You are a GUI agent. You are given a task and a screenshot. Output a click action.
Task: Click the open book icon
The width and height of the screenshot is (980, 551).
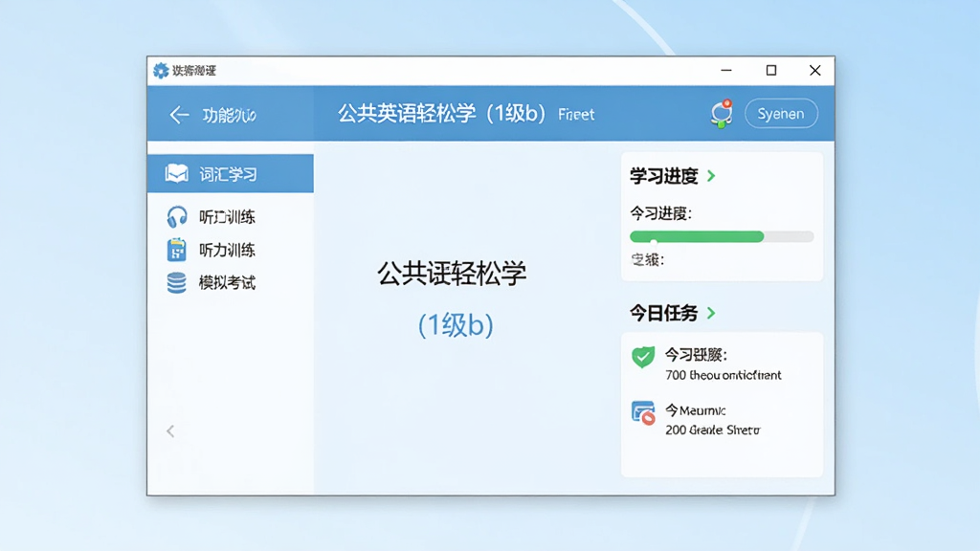[x=176, y=173]
